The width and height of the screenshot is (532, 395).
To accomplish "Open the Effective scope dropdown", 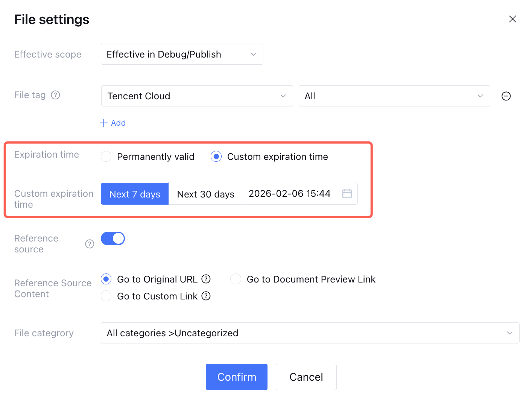I will (x=182, y=55).
